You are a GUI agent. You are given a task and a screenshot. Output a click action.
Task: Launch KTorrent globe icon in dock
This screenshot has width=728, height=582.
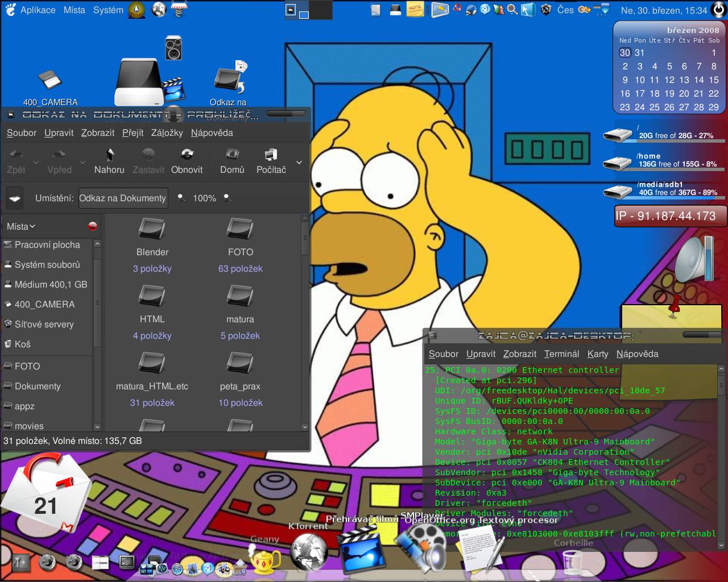click(308, 552)
